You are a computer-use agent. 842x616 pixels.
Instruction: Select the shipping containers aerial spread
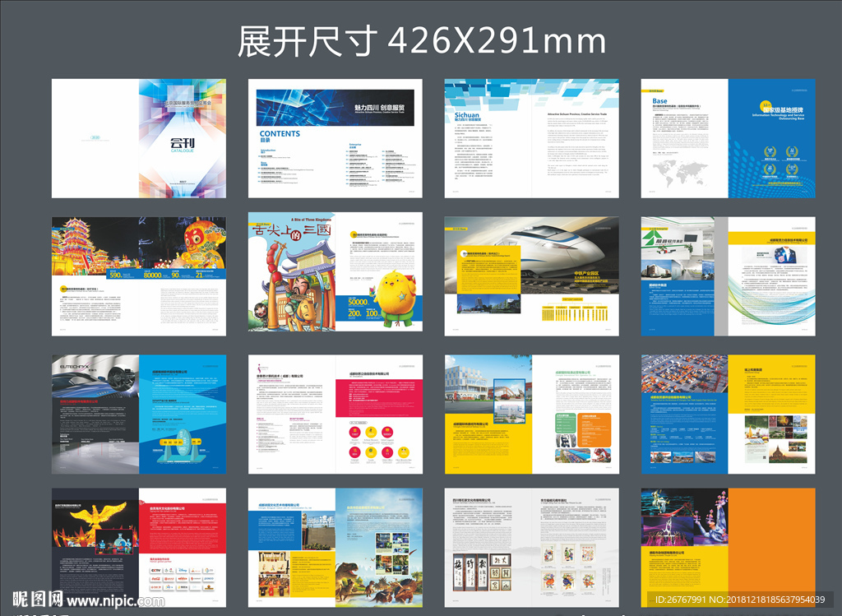point(729,414)
